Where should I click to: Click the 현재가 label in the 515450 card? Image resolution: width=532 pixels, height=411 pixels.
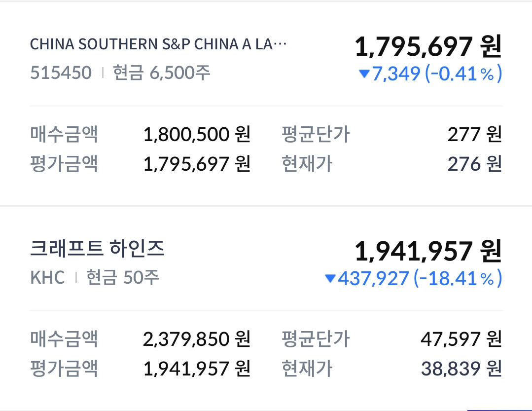coord(307,164)
